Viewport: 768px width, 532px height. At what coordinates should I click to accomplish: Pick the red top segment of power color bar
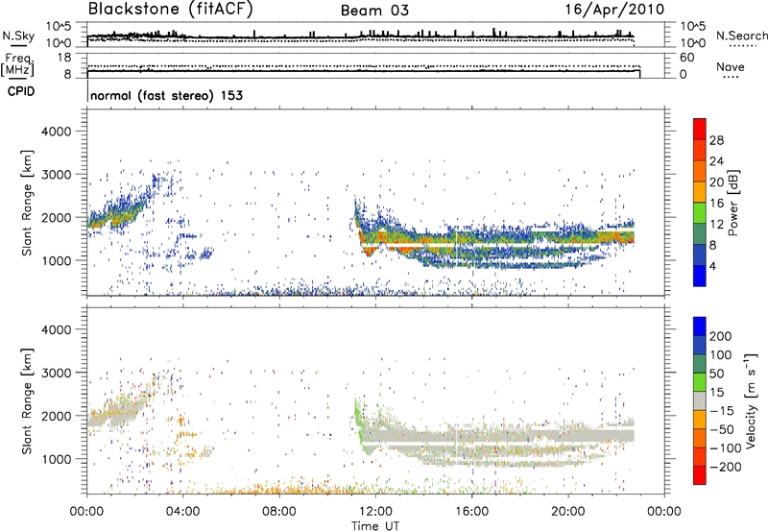point(700,129)
